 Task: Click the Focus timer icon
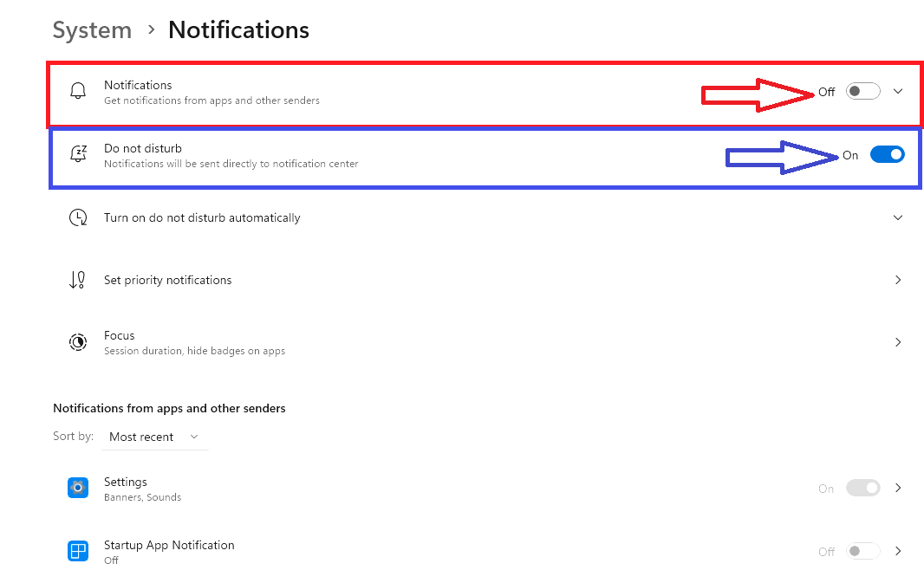click(x=78, y=342)
